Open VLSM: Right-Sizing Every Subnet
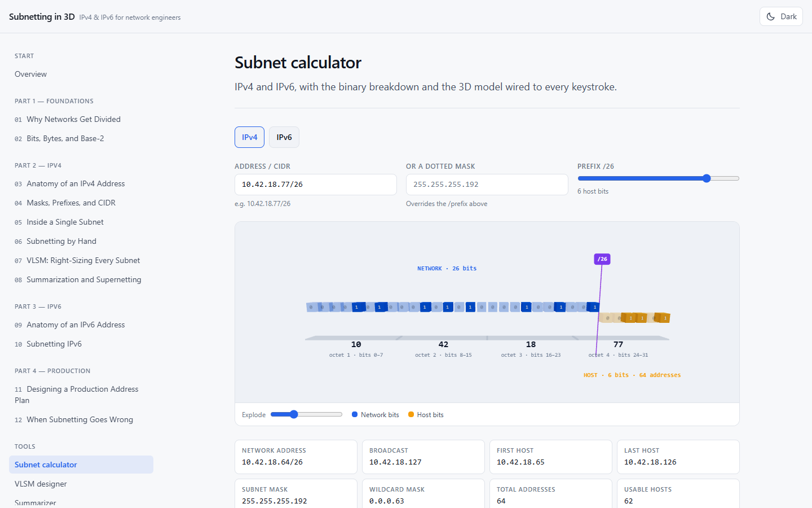This screenshot has height=508, width=812. point(81,260)
